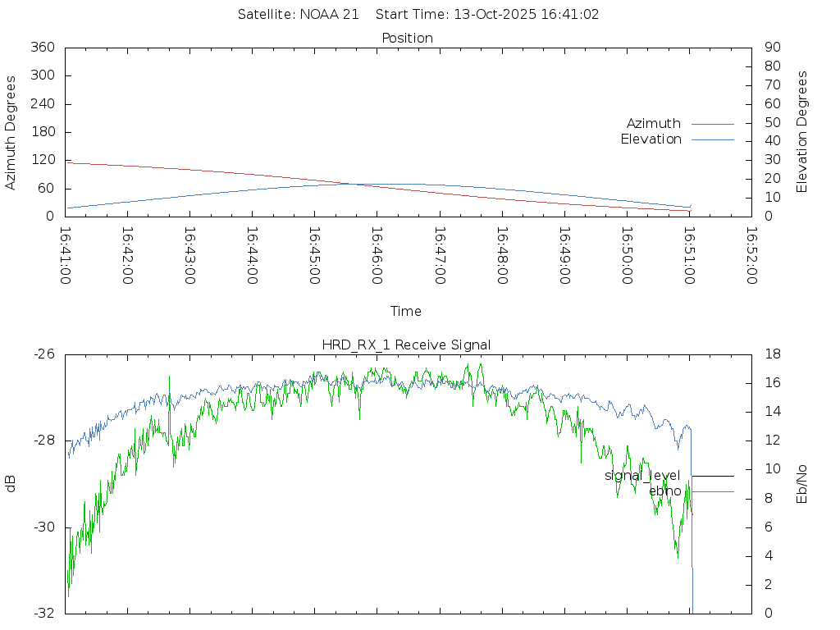Click the 360 tick on azimuth axis
The image size is (840, 630).
(42, 48)
